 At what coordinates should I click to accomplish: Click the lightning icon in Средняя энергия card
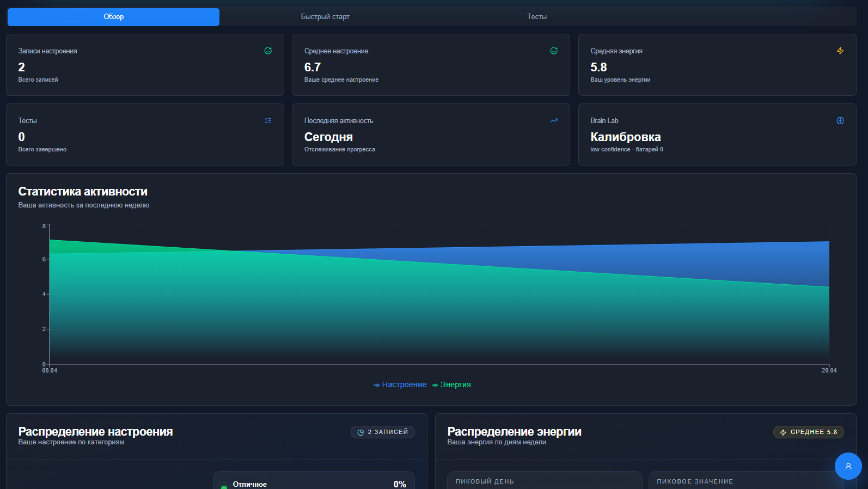840,51
